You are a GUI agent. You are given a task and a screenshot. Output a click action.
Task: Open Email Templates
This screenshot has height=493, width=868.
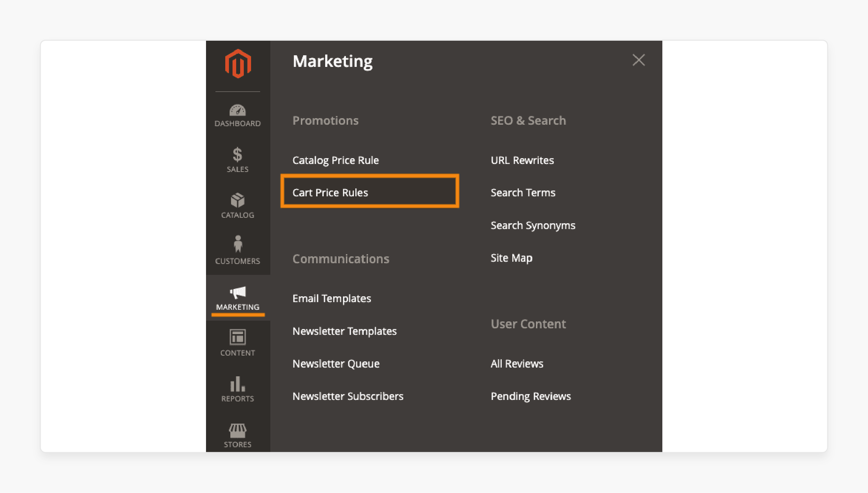point(331,298)
